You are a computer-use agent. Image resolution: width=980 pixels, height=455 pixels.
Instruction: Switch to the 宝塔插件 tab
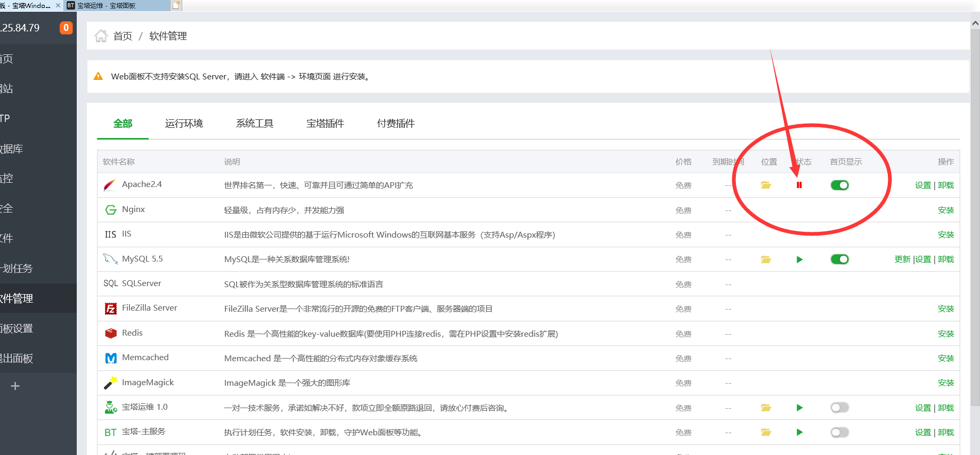(x=325, y=124)
